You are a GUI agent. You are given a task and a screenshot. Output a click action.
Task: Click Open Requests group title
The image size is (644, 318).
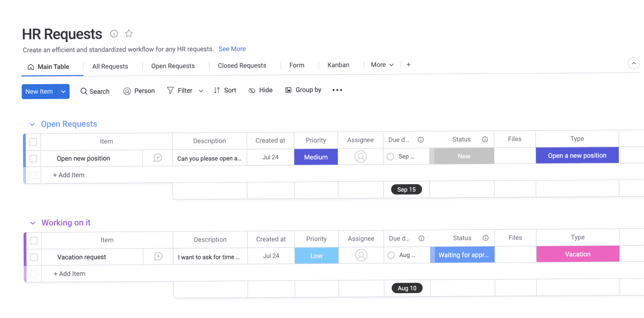69,124
